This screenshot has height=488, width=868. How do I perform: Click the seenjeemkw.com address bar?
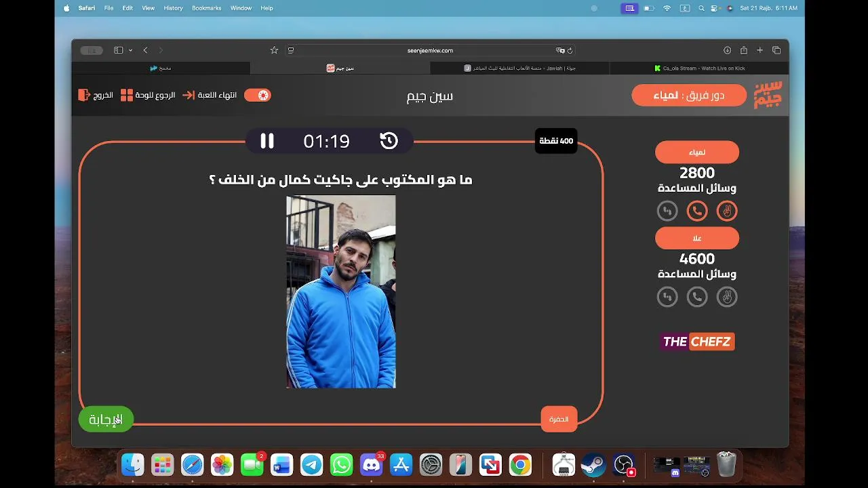pyautogui.click(x=430, y=50)
